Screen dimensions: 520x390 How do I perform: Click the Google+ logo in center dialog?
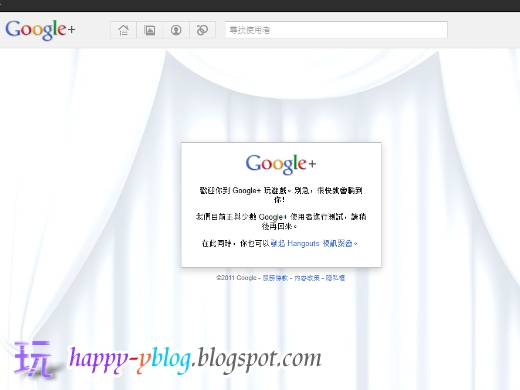tap(281, 164)
